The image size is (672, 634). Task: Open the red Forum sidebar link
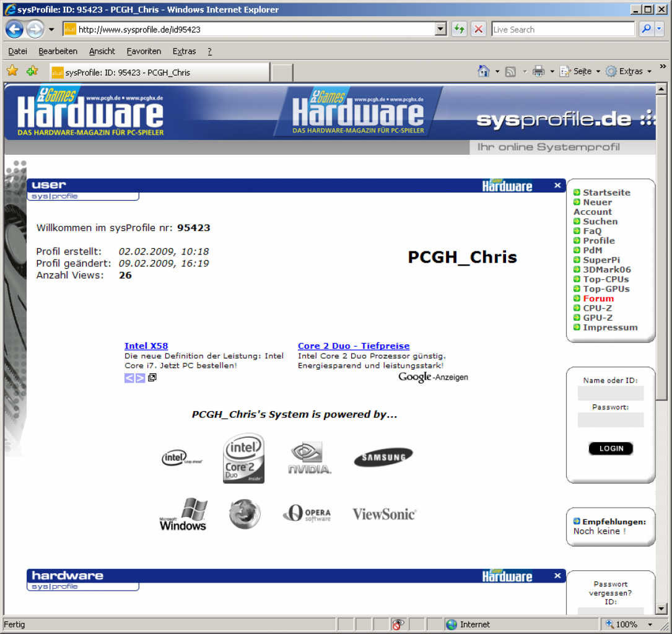(598, 298)
